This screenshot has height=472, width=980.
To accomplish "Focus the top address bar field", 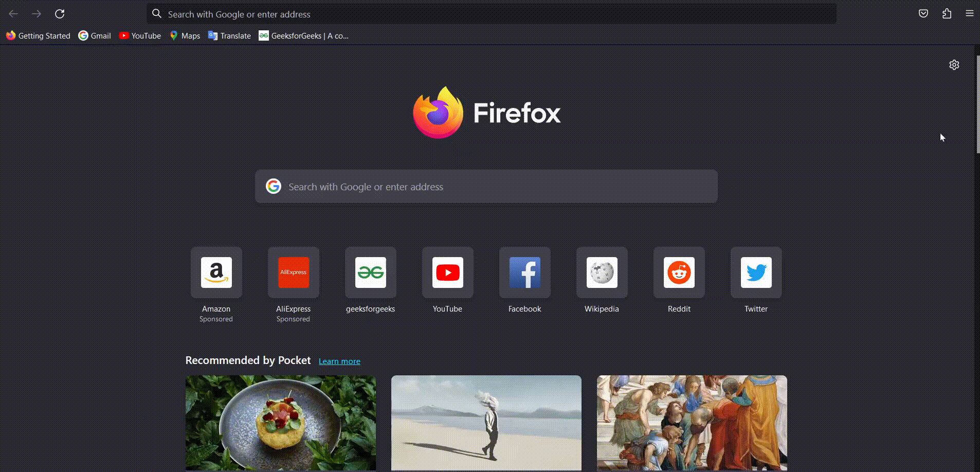I will [492, 14].
